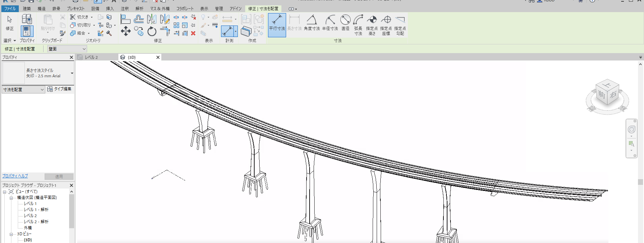Image resolution: width=644 pixels, height=243 pixels.
Task: Click the project browser vertical scrollbar
Action: [x=71, y=211]
